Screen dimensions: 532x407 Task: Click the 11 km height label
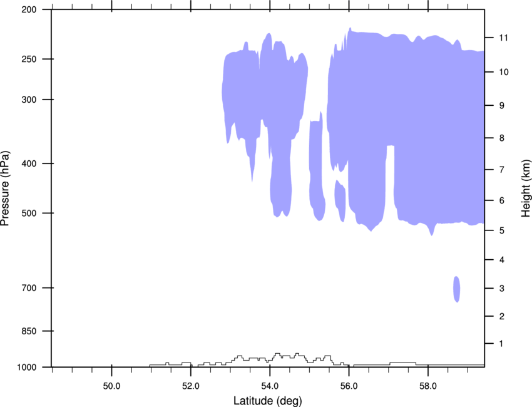pyautogui.click(x=503, y=38)
